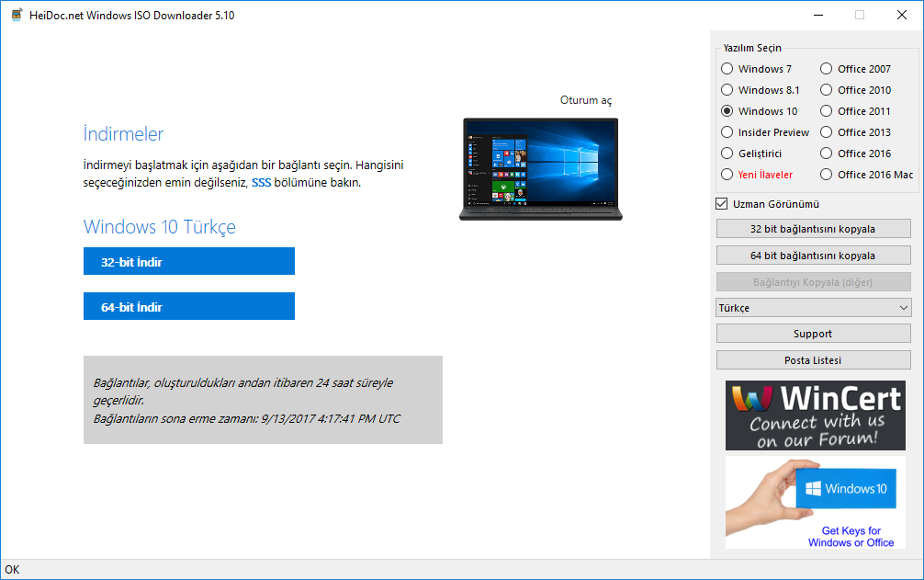Click the Windows 10 laptop image

[x=540, y=169]
